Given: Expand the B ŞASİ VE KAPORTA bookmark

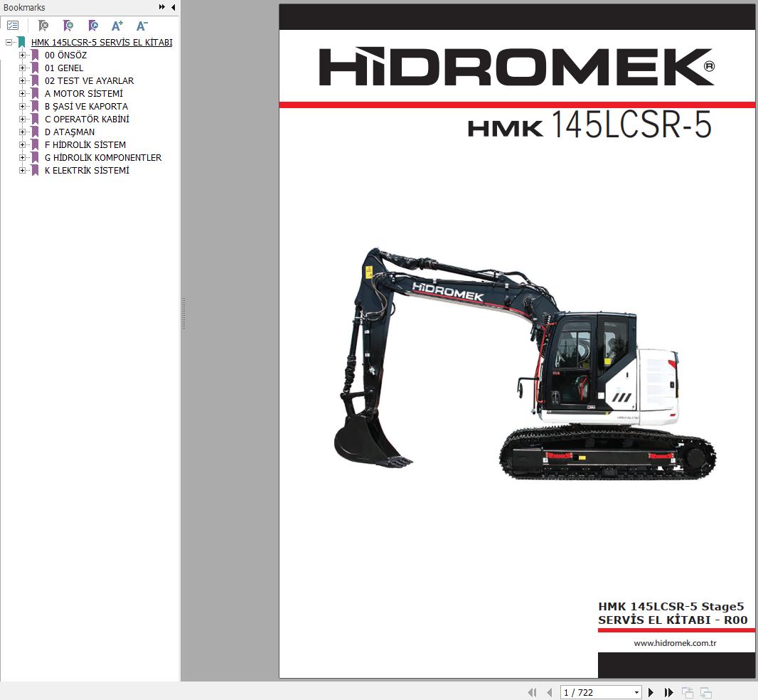Looking at the screenshot, I should (22, 107).
